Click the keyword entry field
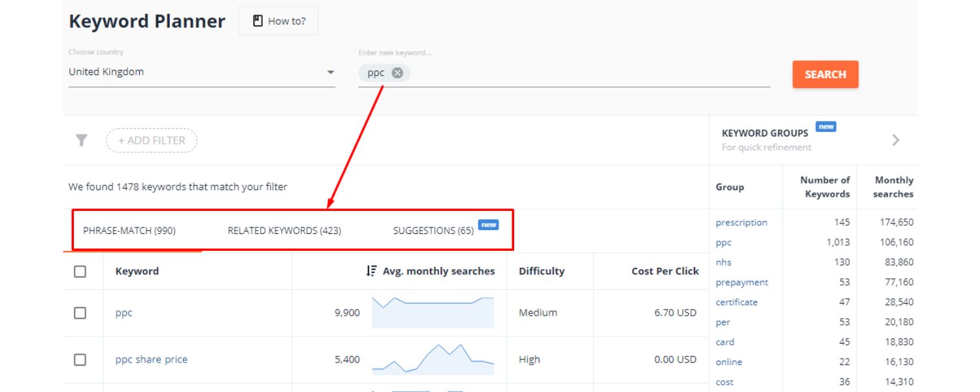 (x=588, y=73)
